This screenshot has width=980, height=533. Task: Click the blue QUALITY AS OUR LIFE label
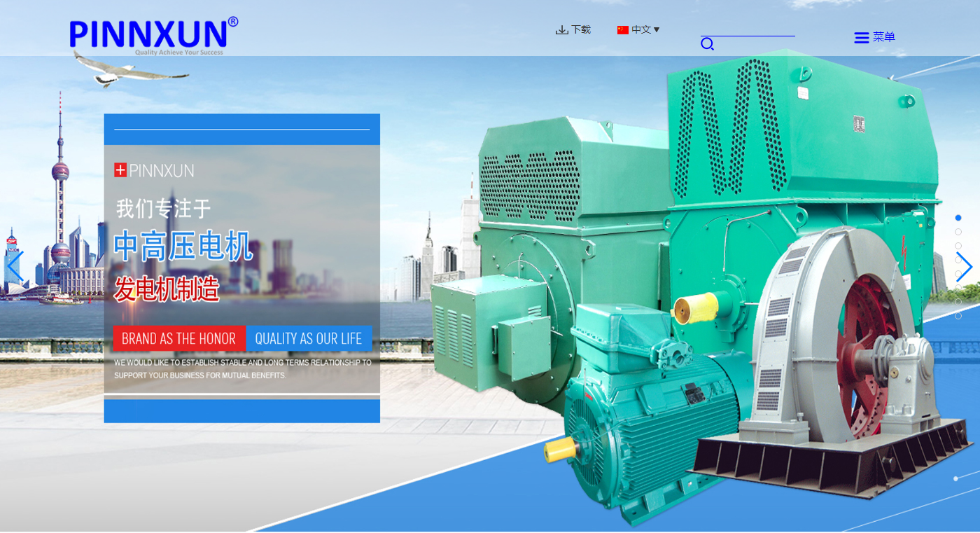[308, 338]
